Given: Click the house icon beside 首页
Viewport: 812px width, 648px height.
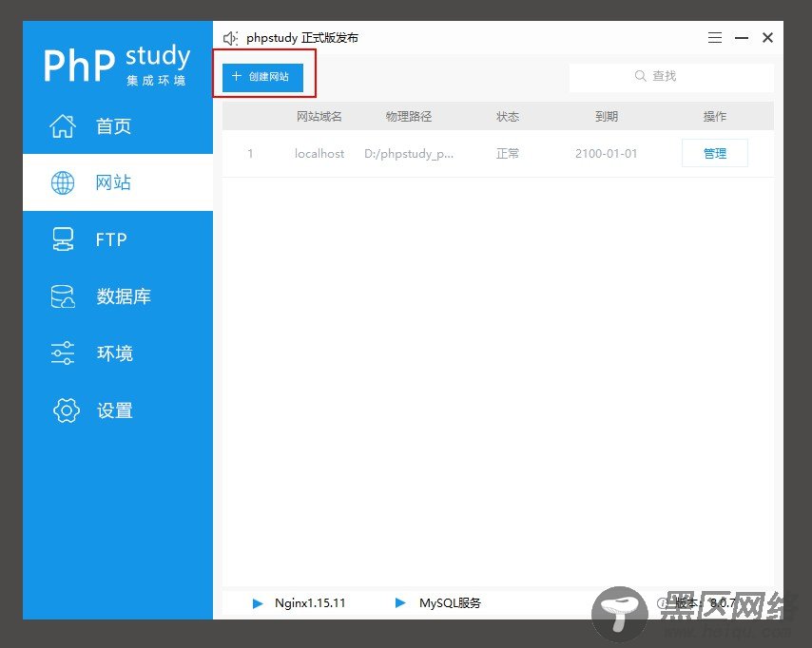Looking at the screenshot, I should tap(63, 125).
